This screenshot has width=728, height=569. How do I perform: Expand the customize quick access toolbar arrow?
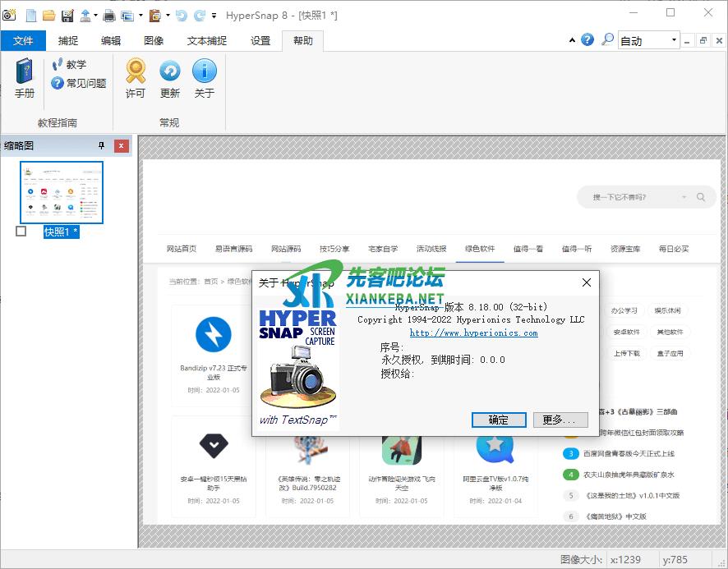pos(214,15)
